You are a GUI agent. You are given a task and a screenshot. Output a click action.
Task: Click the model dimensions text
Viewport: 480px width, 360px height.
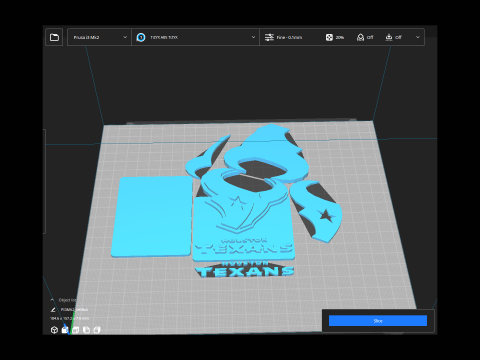(x=69, y=319)
